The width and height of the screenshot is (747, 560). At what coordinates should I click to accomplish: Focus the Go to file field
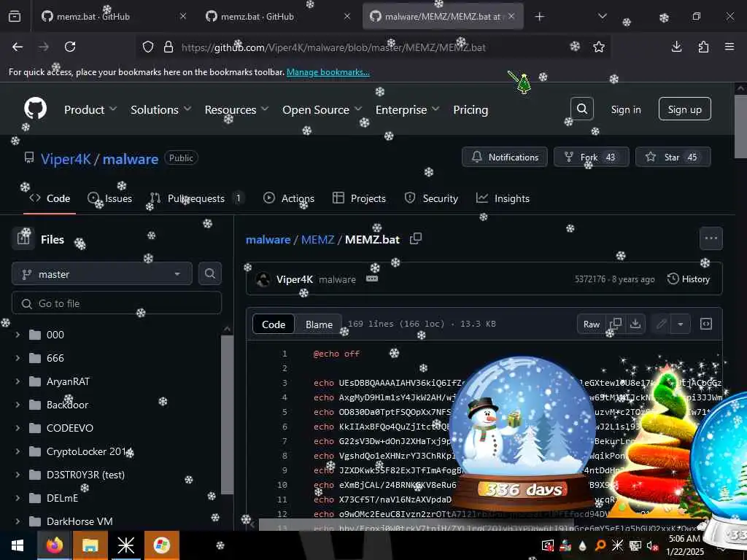point(117,303)
